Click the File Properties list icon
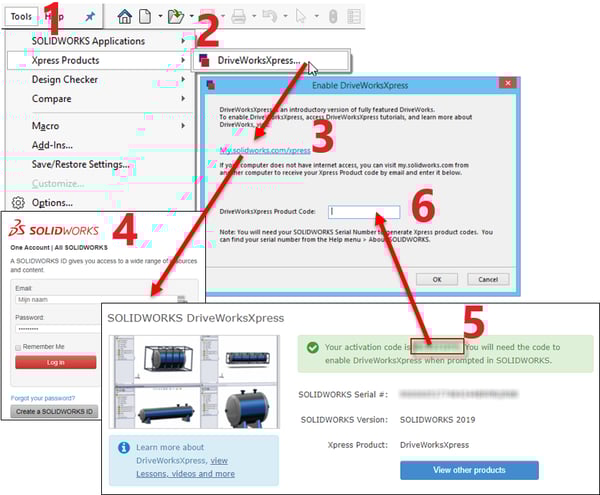 pyautogui.click(x=354, y=16)
